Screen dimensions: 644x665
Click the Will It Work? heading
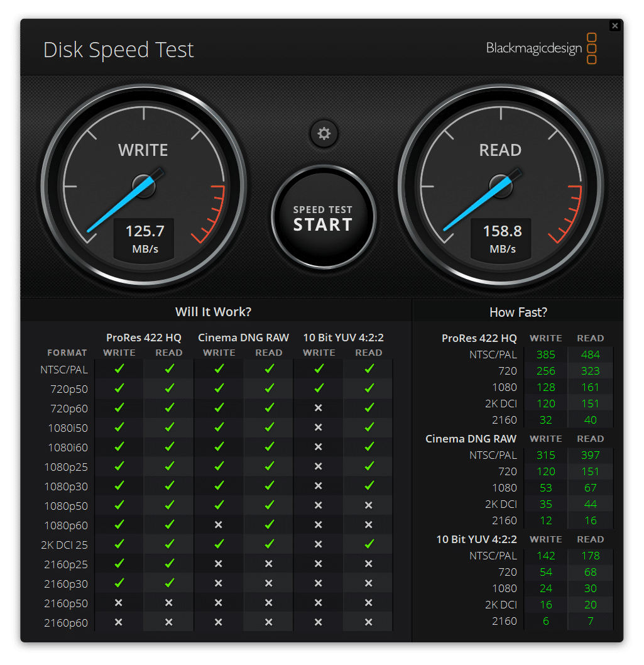click(x=213, y=312)
